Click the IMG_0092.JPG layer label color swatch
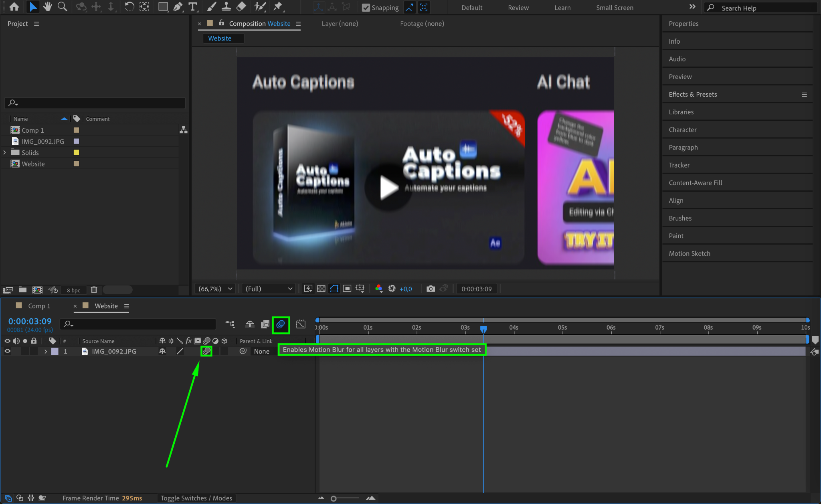The width and height of the screenshot is (821, 504). click(55, 351)
